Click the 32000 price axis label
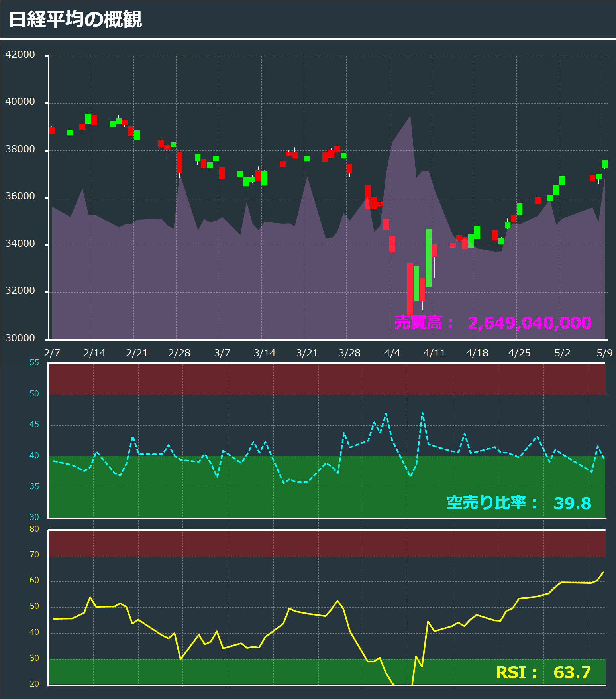616x699 pixels. click(20, 291)
